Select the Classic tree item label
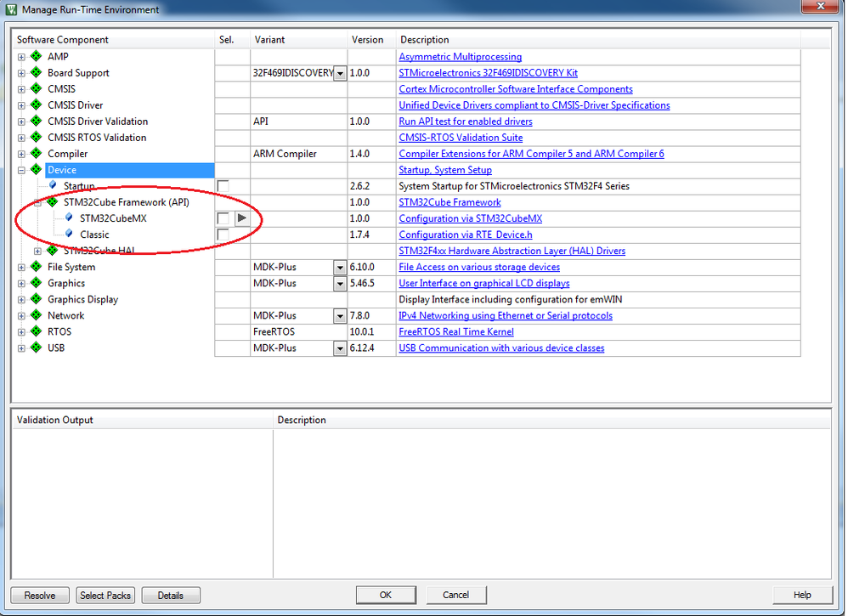This screenshot has width=848, height=616. click(94, 235)
